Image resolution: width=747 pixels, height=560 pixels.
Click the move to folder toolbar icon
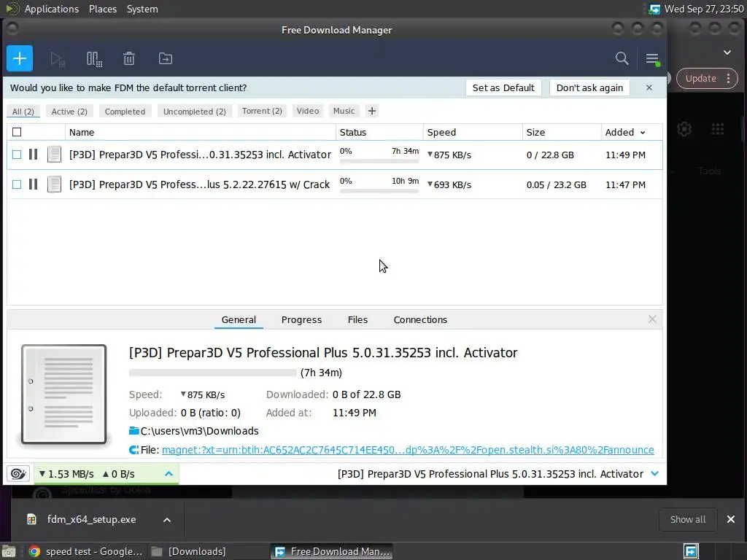pos(166,58)
